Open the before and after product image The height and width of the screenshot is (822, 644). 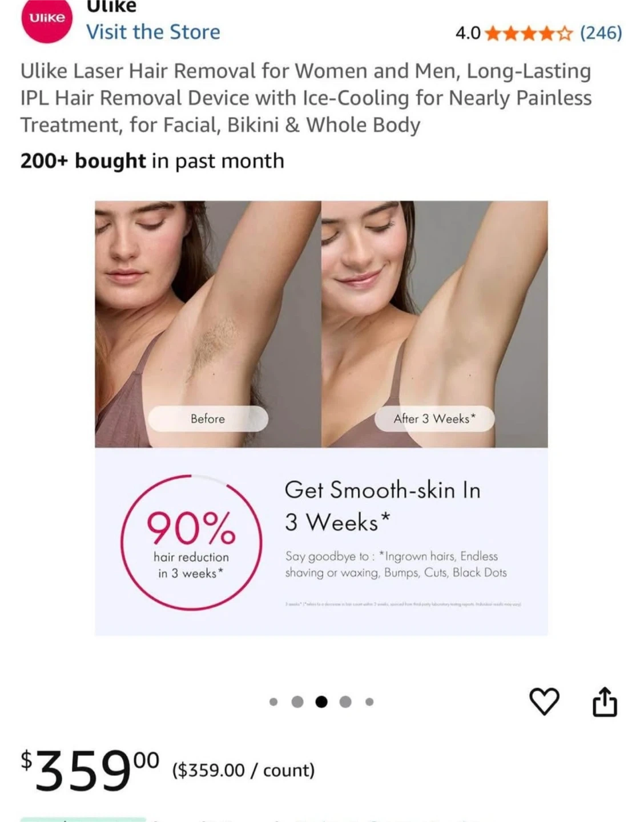tap(321, 418)
